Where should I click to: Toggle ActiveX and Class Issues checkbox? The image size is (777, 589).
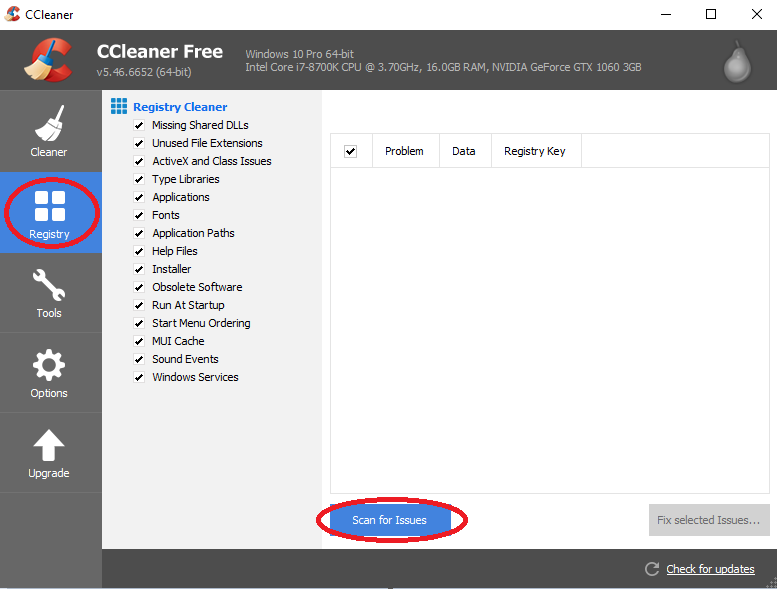pyautogui.click(x=139, y=161)
